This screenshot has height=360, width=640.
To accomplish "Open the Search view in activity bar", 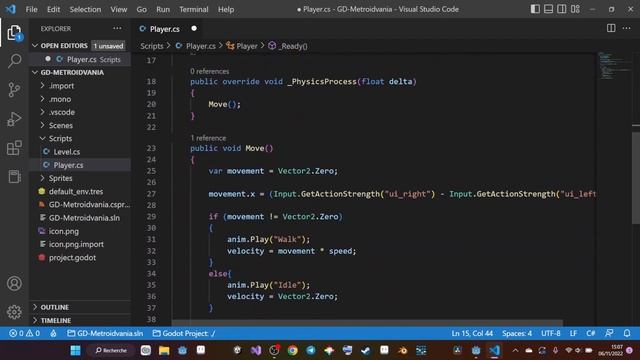I will (14, 61).
